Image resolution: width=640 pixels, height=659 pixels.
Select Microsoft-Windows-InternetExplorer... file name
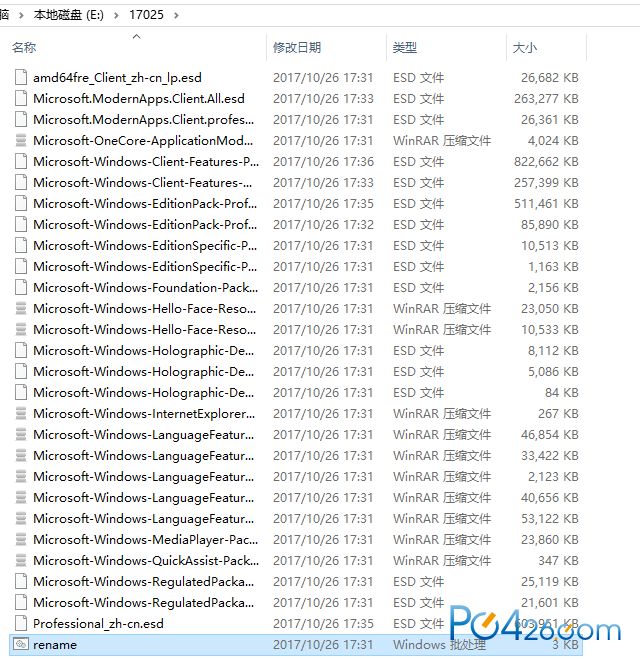144,414
